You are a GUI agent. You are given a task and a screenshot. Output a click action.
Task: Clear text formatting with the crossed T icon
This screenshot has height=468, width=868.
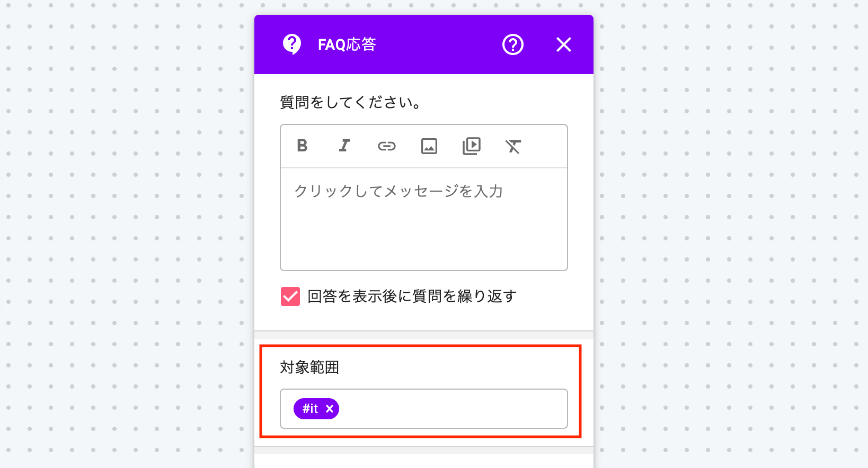click(513, 146)
